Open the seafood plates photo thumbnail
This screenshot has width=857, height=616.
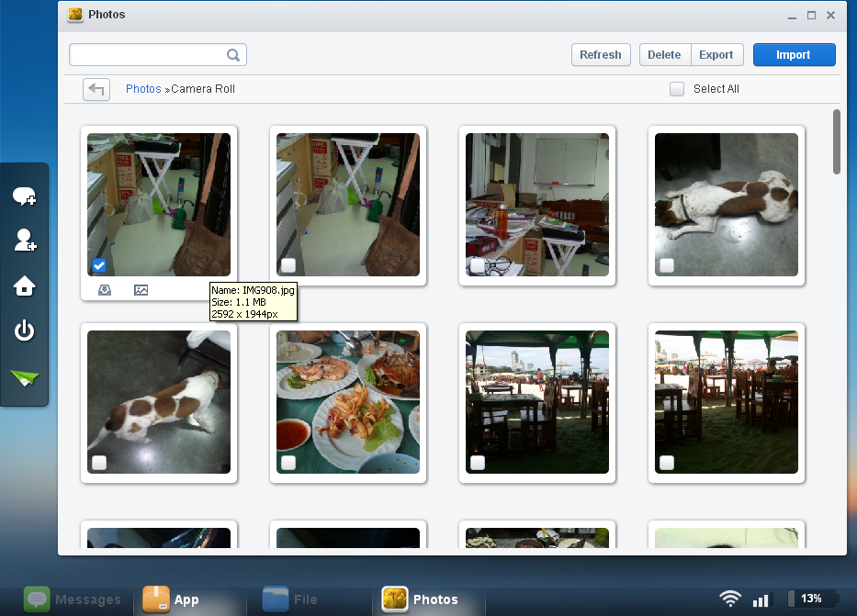pyautogui.click(x=347, y=402)
